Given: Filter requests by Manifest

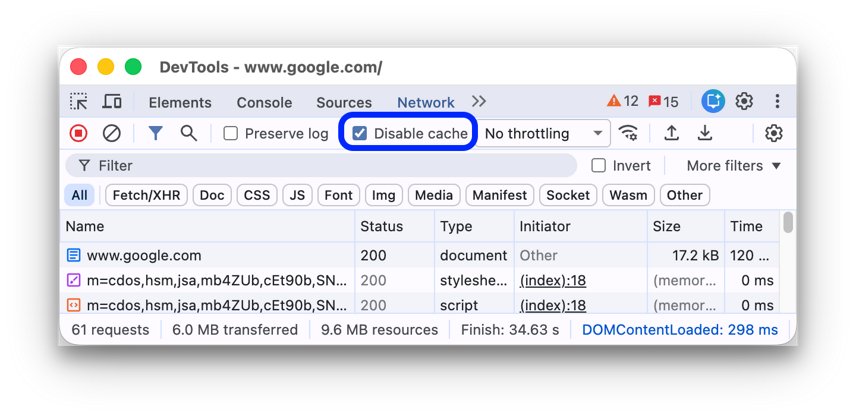Looking at the screenshot, I should (x=500, y=195).
